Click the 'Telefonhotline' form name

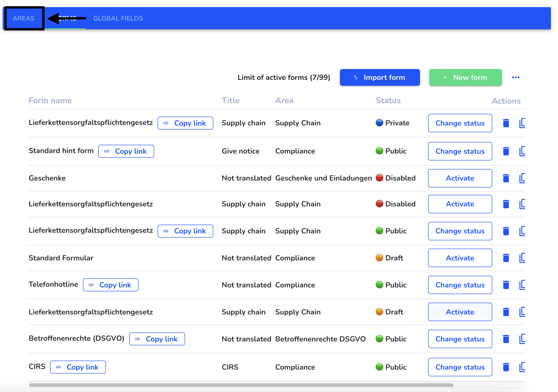click(x=53, y=284)
